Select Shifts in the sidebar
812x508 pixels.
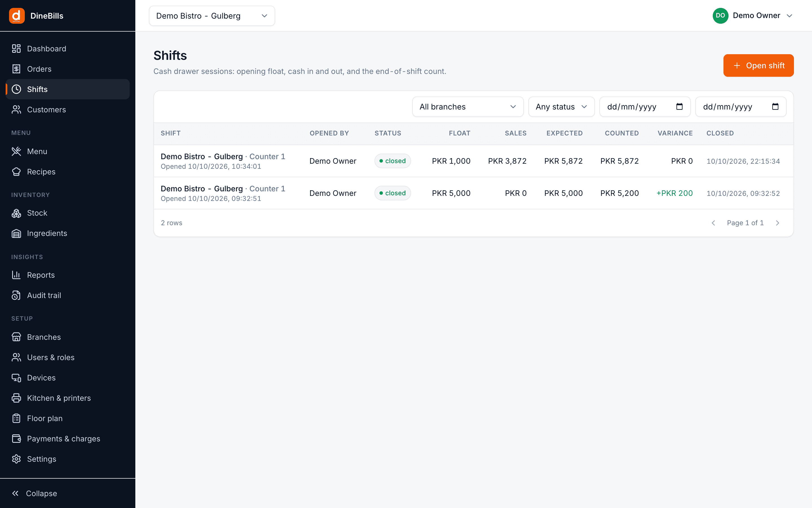68,89
